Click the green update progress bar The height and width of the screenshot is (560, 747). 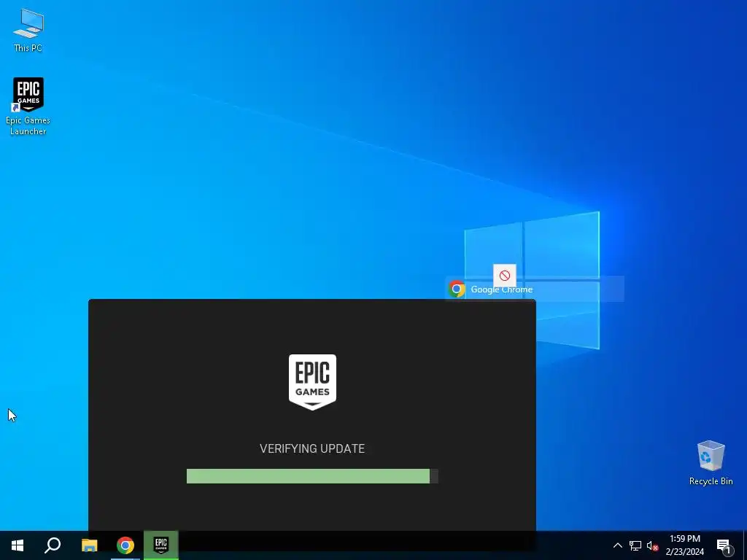point(312,476)
